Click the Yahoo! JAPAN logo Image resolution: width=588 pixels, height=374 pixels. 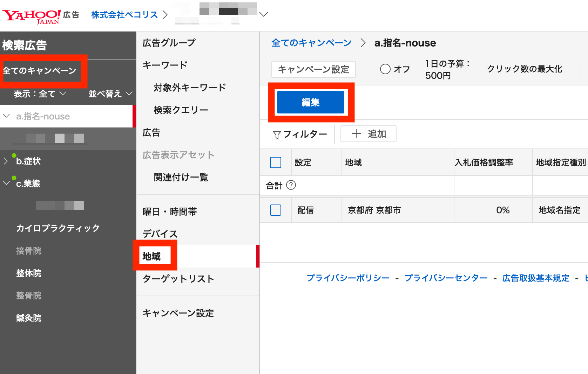[x=32, y=16]
